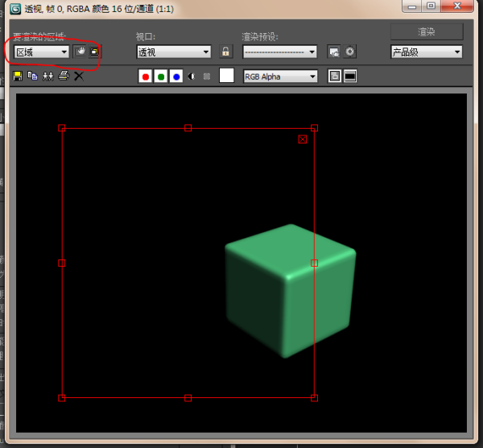Screen dimensions: 483x448
Task: Copy the rendered image to clipboard
Action: (33, 76)
